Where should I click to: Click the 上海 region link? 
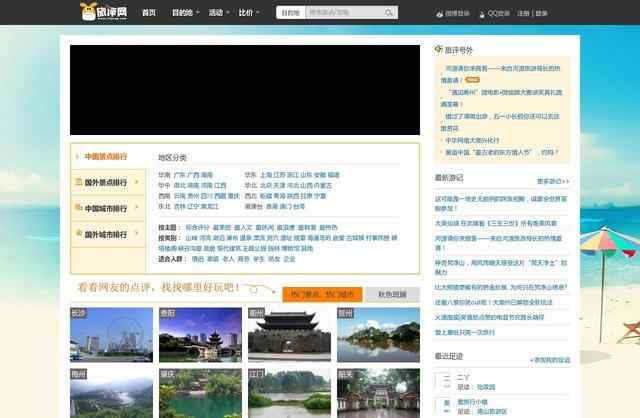[266, 175]
